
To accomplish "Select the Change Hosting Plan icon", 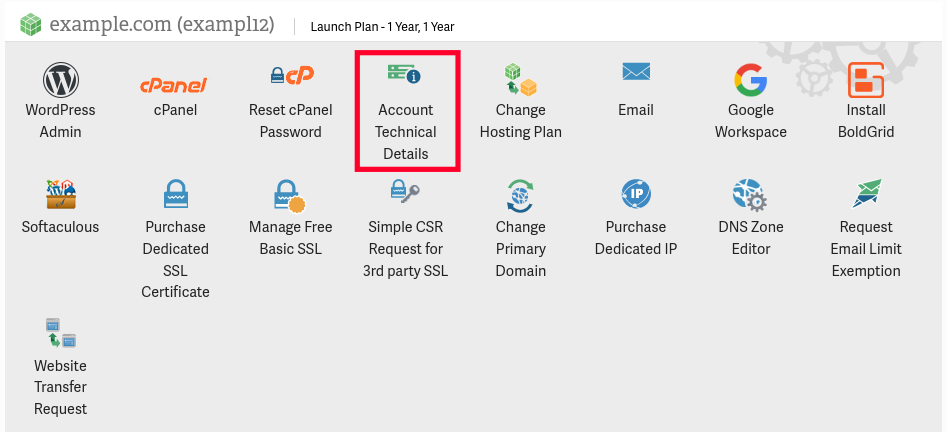I will 521,79.
